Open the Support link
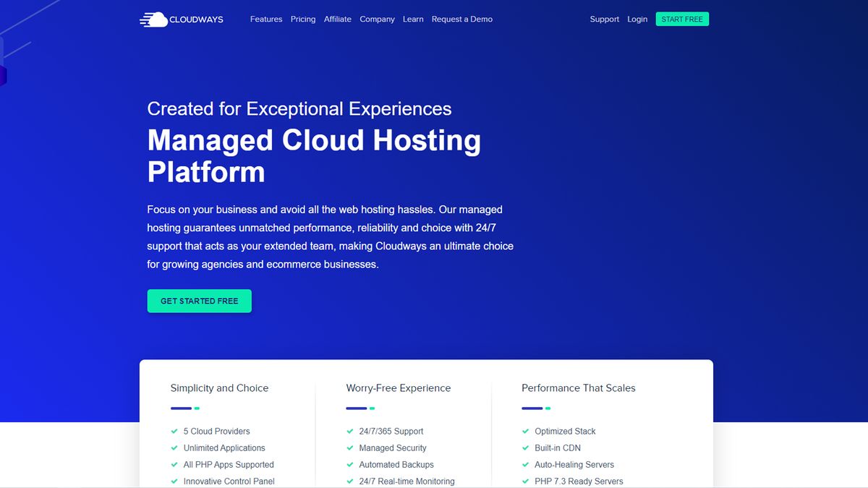Viewport: 868px width, 488px height. point(605,19)
